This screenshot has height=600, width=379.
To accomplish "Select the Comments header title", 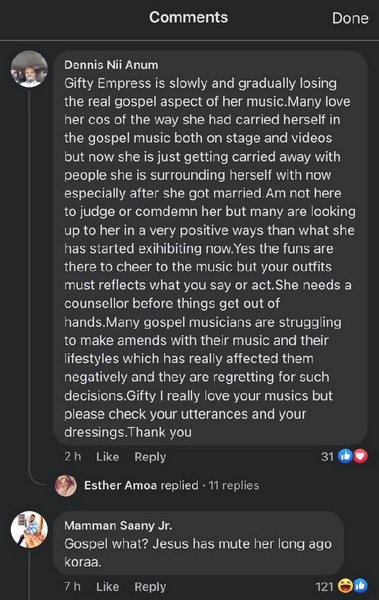I will [188, 17].
